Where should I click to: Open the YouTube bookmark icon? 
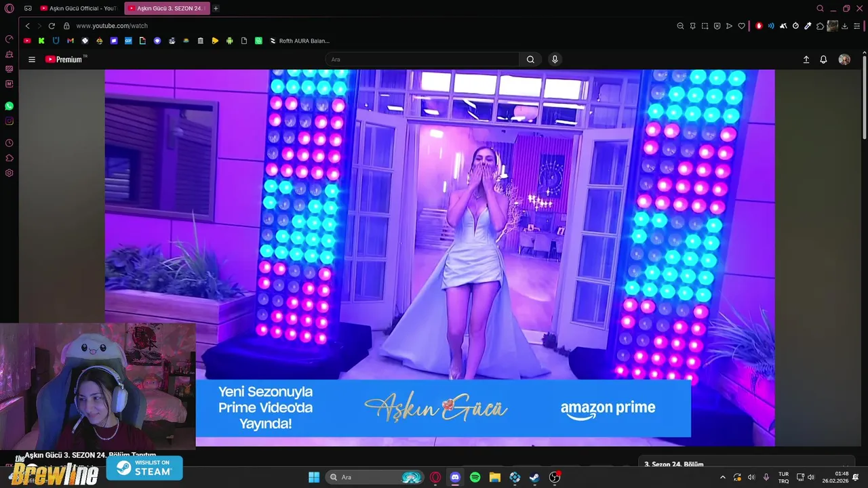pos(27,41)
